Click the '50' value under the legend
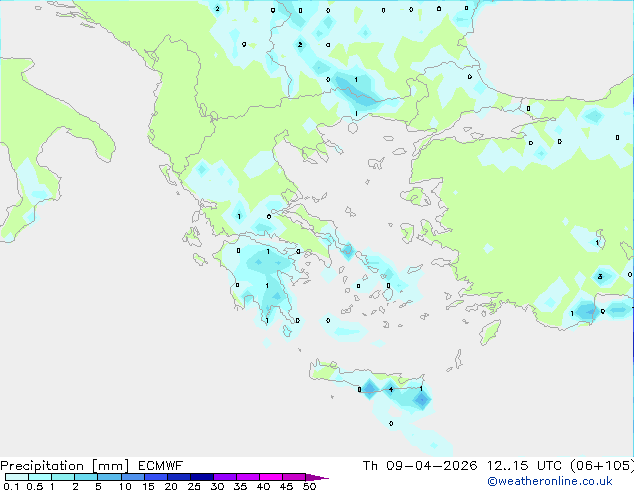Viewport: 634px width, 490px height. (x=309, y=486)
